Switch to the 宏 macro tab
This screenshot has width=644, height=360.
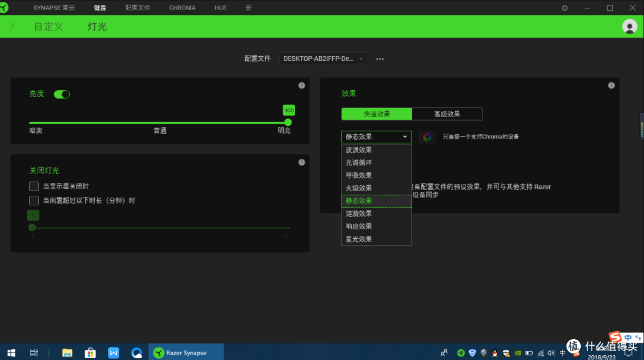[249, 8]
